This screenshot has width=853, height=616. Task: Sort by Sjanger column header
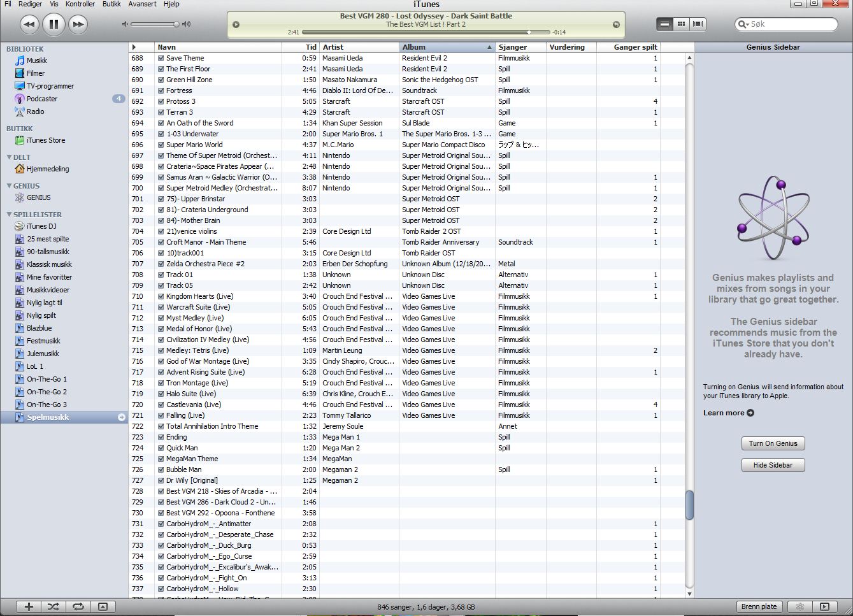pyautogui.click(x=520, y=47)
